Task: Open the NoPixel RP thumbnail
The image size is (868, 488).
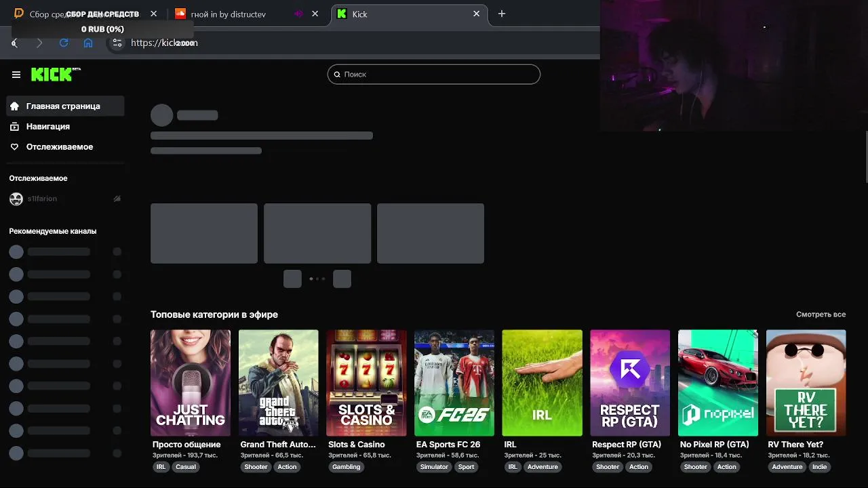Action: [718, 383]
